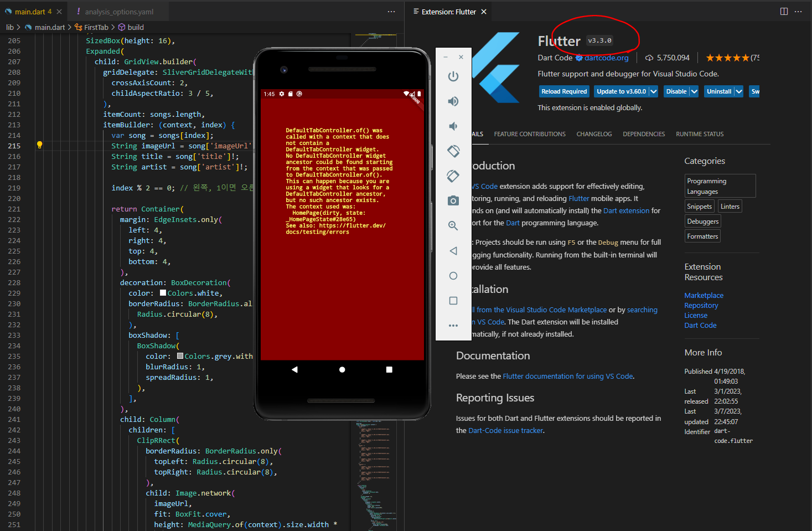This screenshot has width=812, height=531.
Task: Open the Changelog tab
Action: tap(594, 134)
